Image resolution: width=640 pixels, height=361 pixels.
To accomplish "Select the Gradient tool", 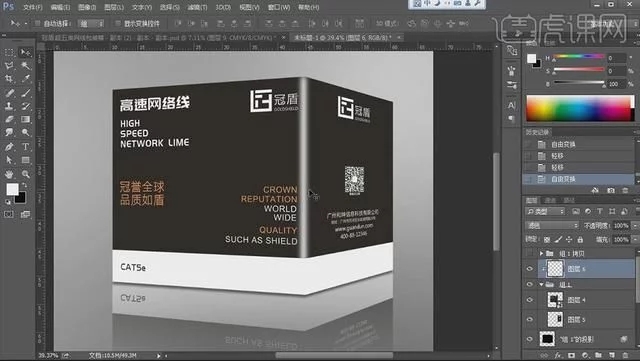I will (x=25, y=119).
